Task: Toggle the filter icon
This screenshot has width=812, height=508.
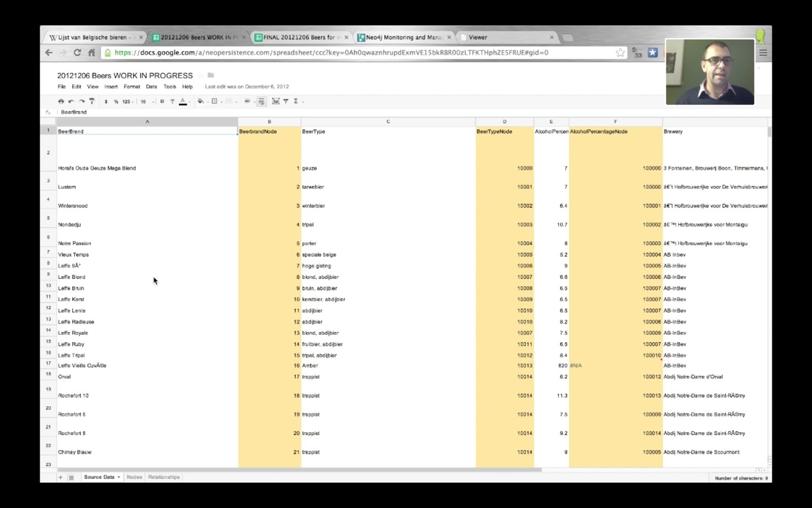Action: point(286,101)
